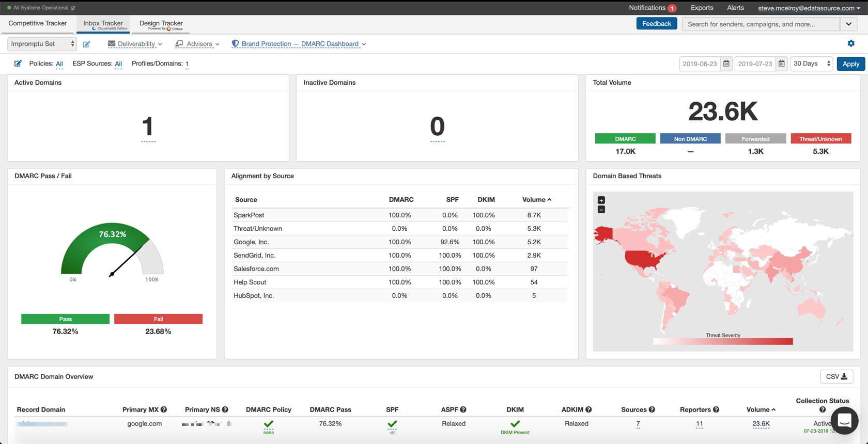Click Sources column help icon
Image resolution: width=868 pixels, height=444 pixels.
(x=652, y=409)
